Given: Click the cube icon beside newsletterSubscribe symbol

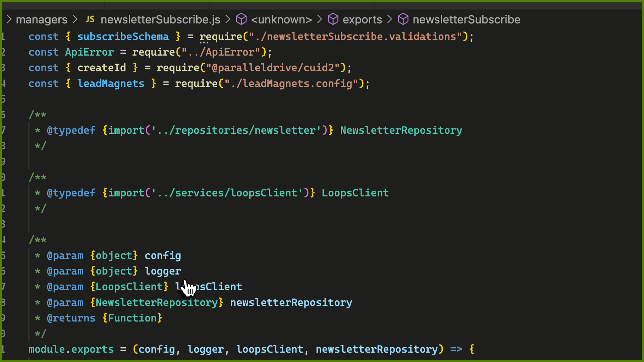Looking at the screenshot, I should pos(403,19).
